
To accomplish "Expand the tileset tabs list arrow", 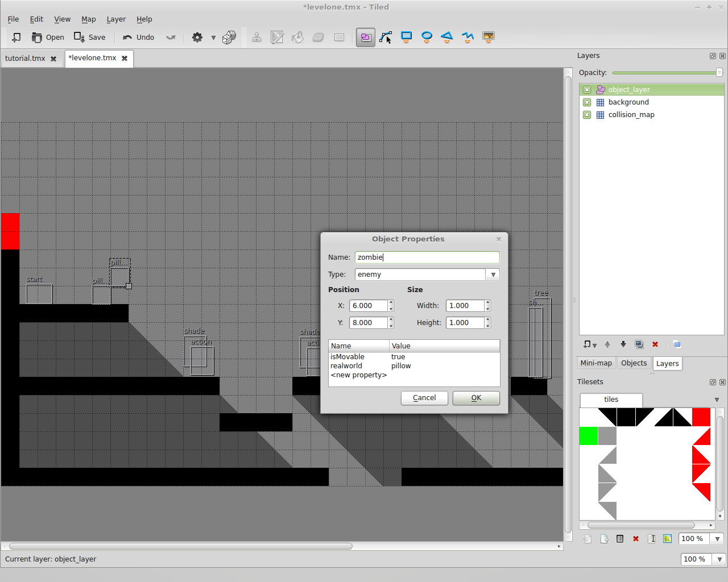I will click(717, 400).
